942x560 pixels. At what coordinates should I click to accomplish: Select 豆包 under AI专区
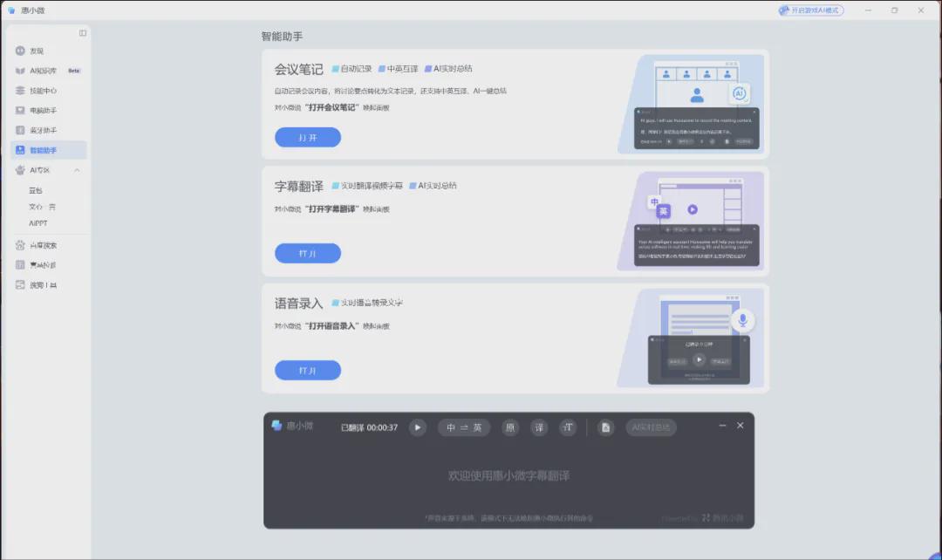pyautogui.click(x=36, y=190)
